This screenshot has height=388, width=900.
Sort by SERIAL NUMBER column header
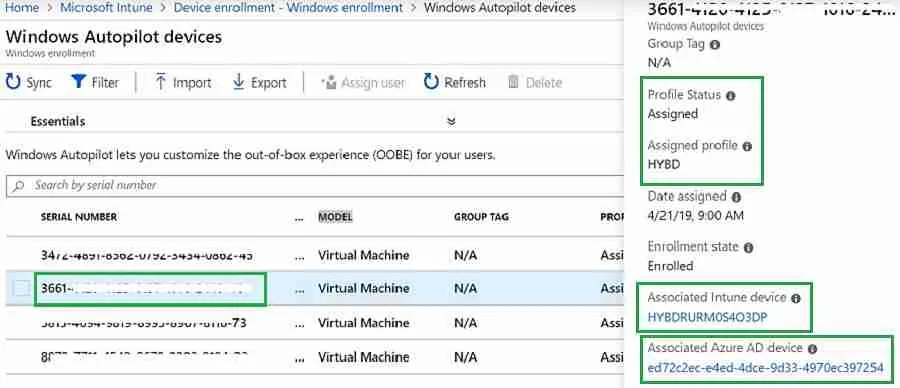(79, 217)
